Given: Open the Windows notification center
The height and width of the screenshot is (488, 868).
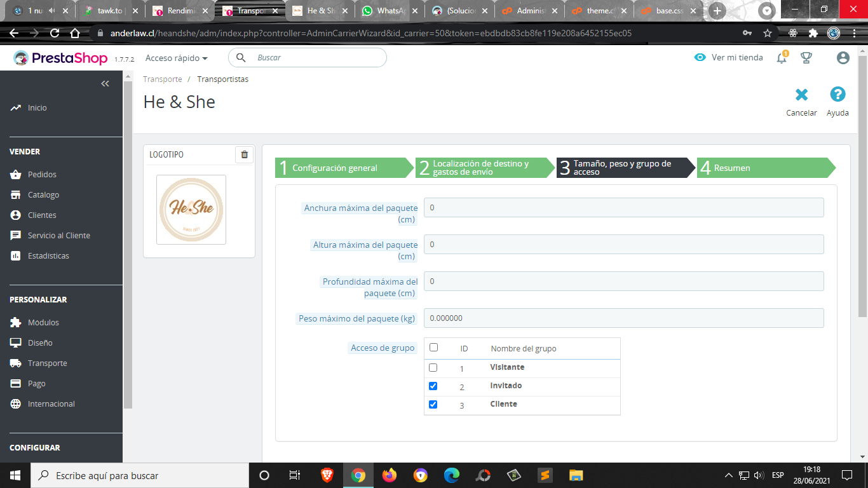Looking at the screenshot, I should click(x=846, y=475).
